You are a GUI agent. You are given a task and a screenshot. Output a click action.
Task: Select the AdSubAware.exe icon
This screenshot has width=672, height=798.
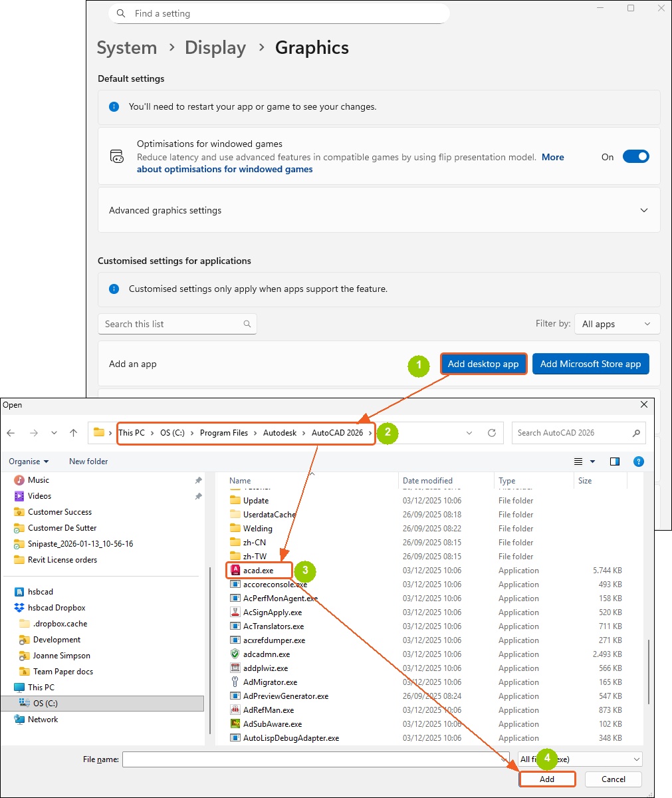(235, 724)
